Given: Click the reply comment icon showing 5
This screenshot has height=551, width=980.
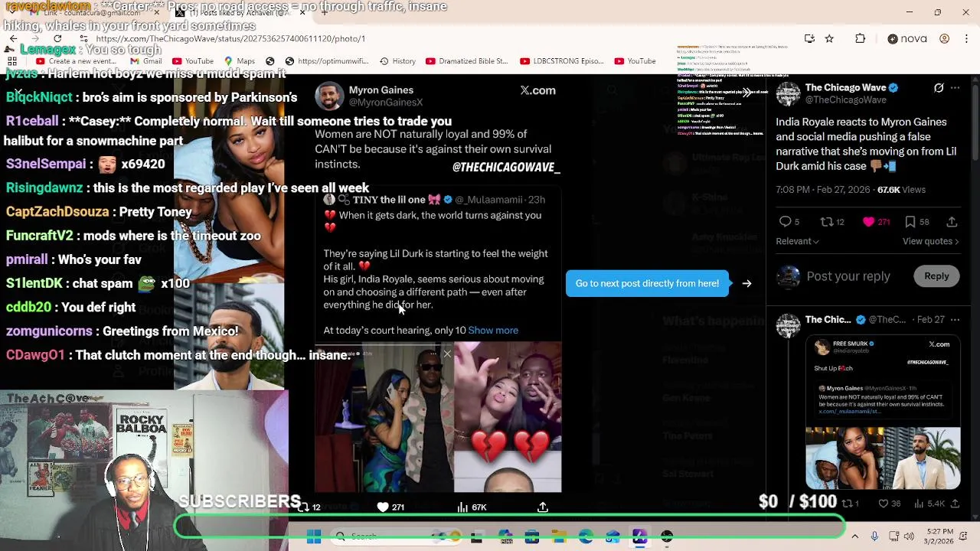Looking at the screenshot, I should 789,222.
